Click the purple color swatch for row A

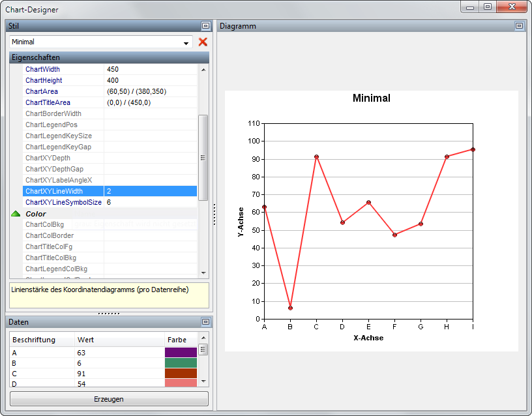pyautogui.click(x=181, y=353)
